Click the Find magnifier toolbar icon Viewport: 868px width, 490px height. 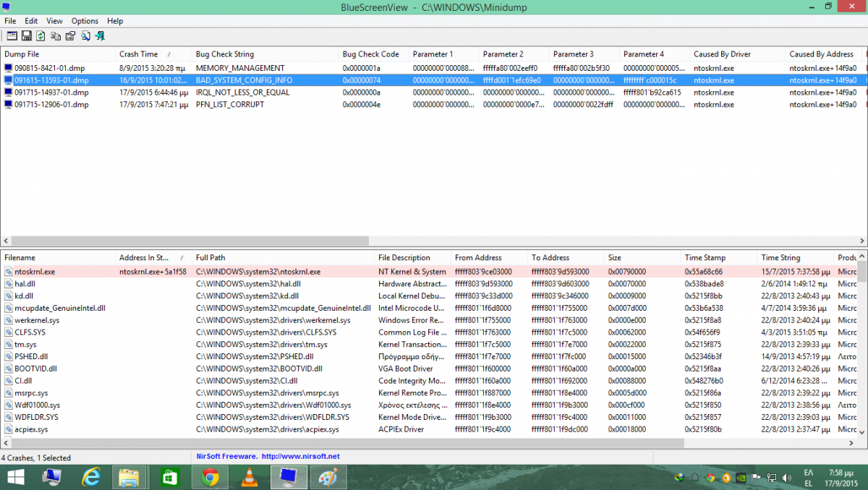(85, 35)
